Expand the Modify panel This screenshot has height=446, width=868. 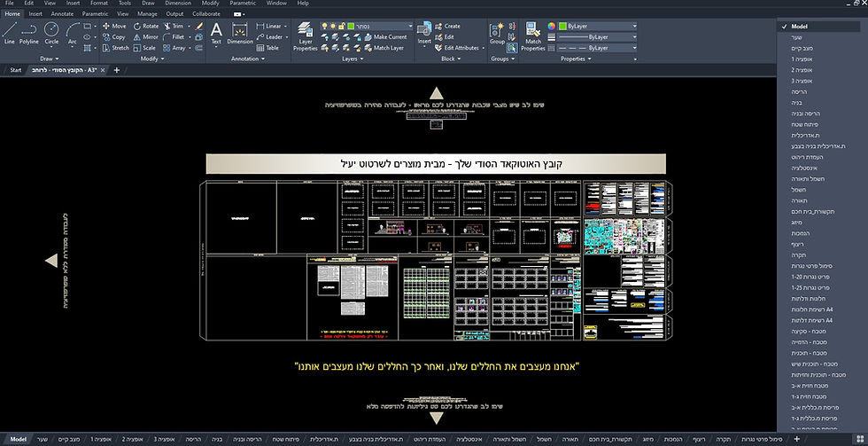(152, 59)
